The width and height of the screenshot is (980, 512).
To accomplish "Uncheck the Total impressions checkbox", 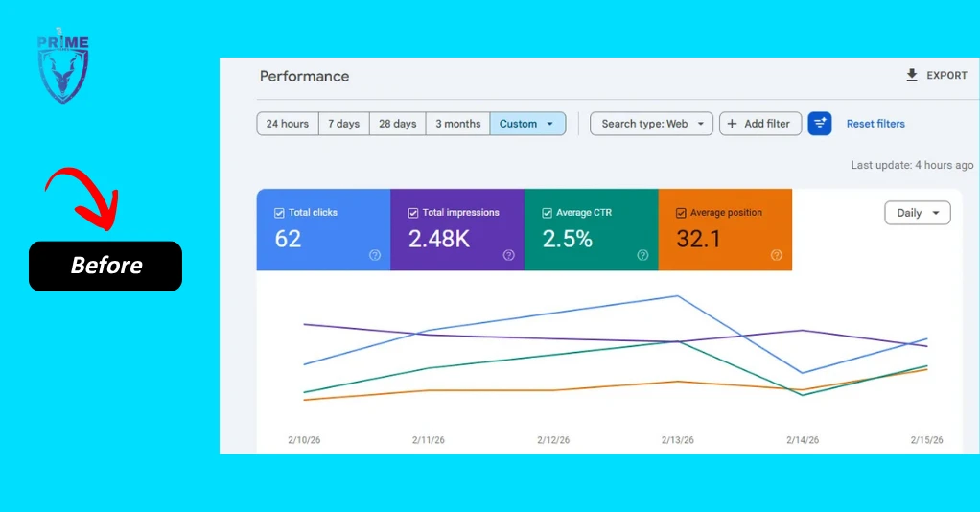I will pos(413,213).
